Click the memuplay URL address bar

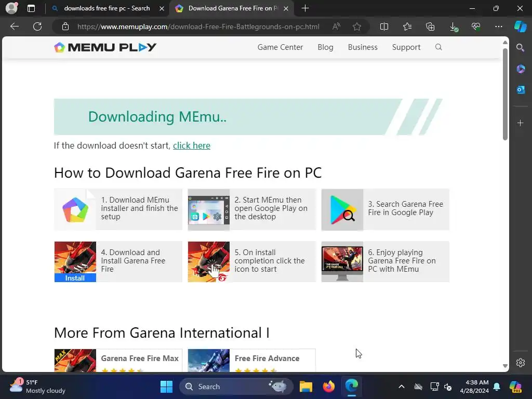(x=198, y=26)
